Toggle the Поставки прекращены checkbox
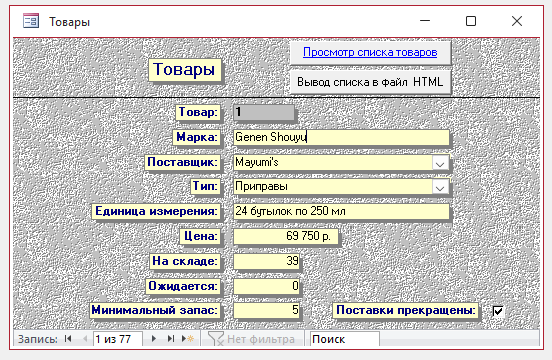Screen dimensions: 552x360 (498, 311)
